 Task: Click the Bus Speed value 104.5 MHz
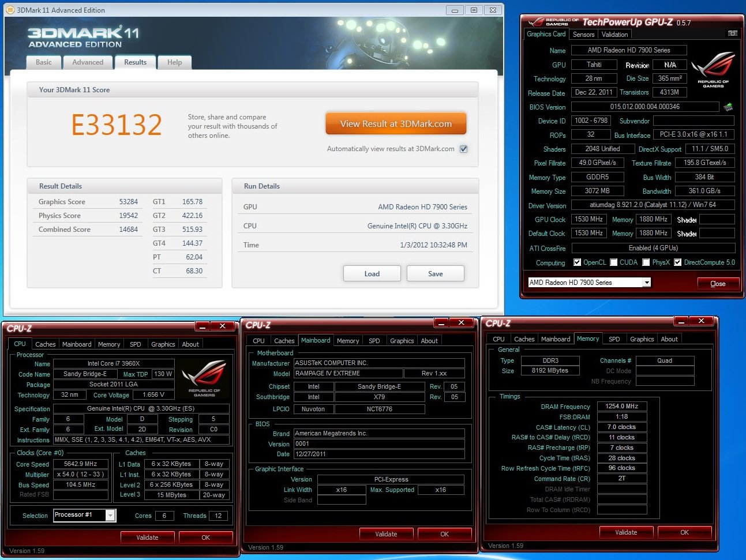point(80,484)
